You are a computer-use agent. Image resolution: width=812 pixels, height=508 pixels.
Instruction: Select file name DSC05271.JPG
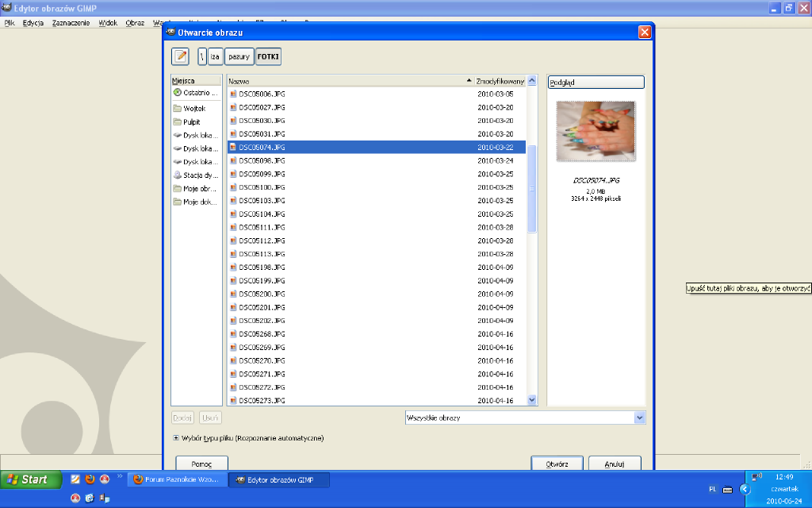pyautogui.click(x=262, y=375)
